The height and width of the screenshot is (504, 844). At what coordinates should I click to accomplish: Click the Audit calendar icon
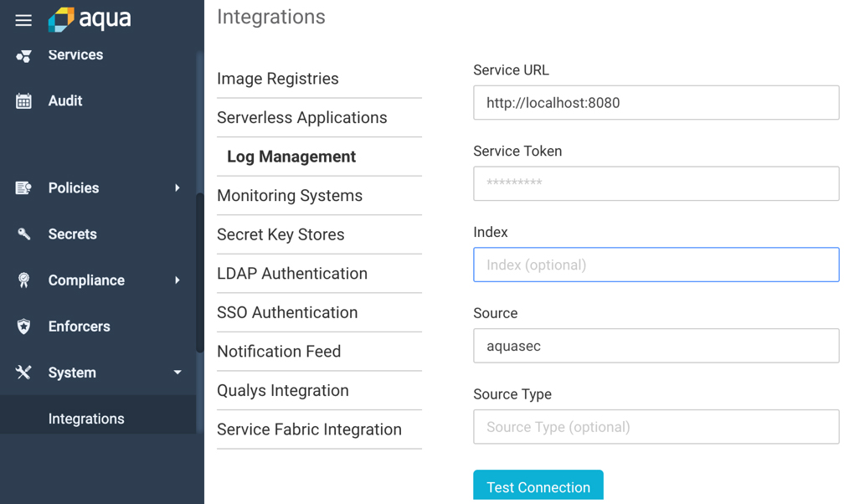(x=23, y=100)
